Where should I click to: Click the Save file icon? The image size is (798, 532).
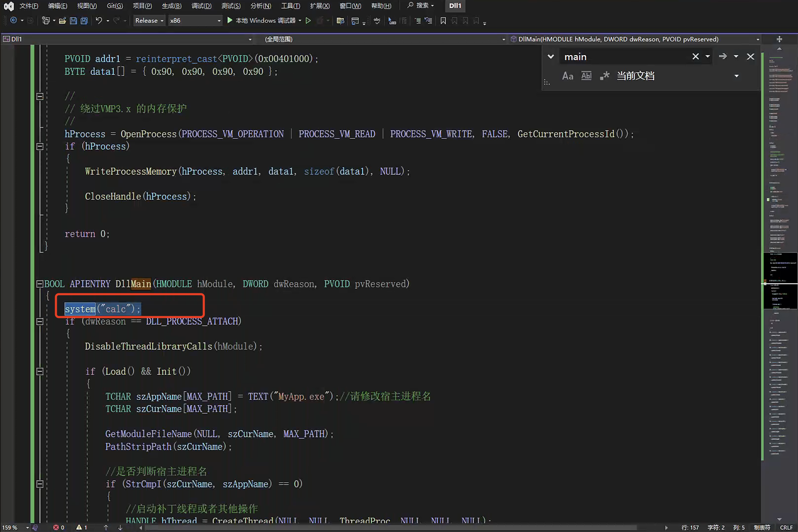click(x=73, y=21)
